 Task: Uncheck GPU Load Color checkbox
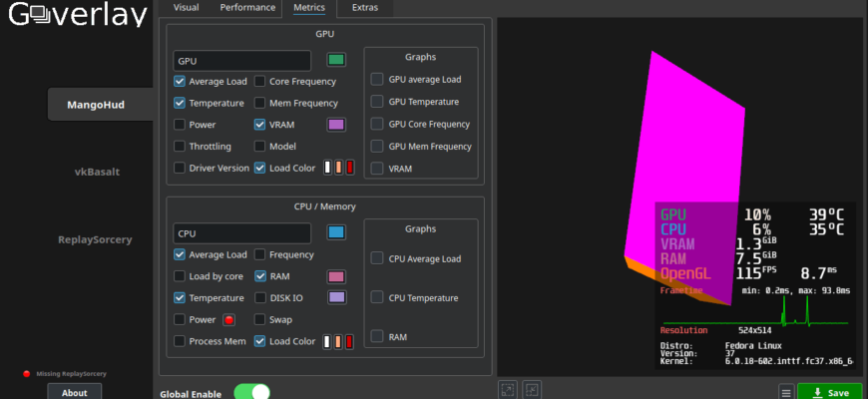click(259, 168)
